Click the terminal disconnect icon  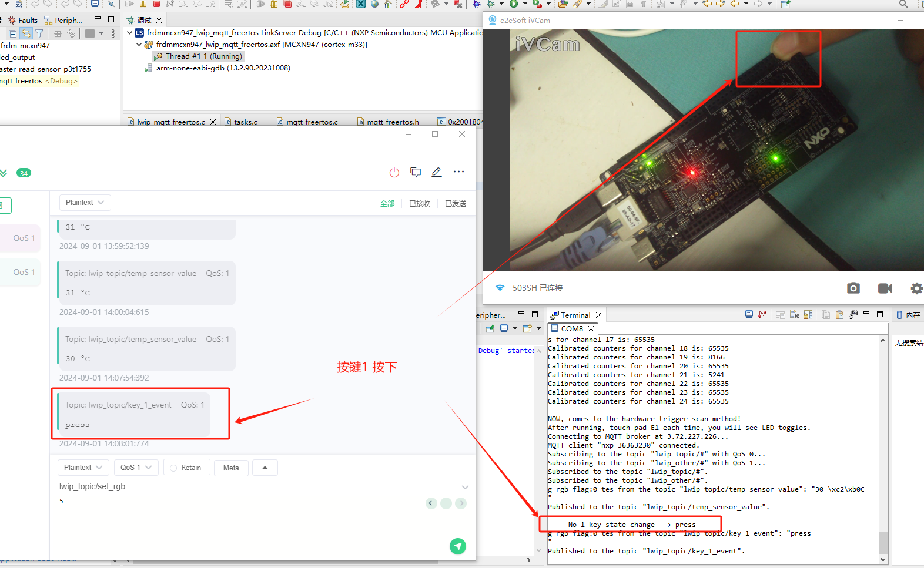click(x=762, y=314)
